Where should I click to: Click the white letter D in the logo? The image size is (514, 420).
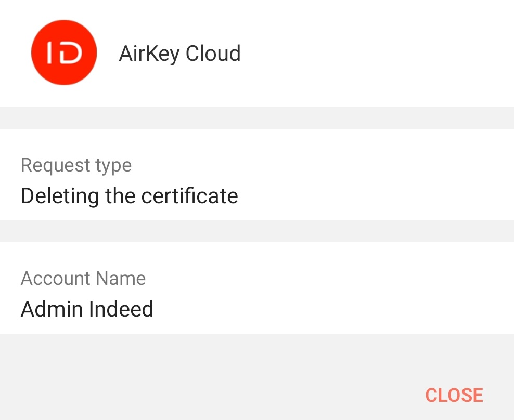pos(71,53)
